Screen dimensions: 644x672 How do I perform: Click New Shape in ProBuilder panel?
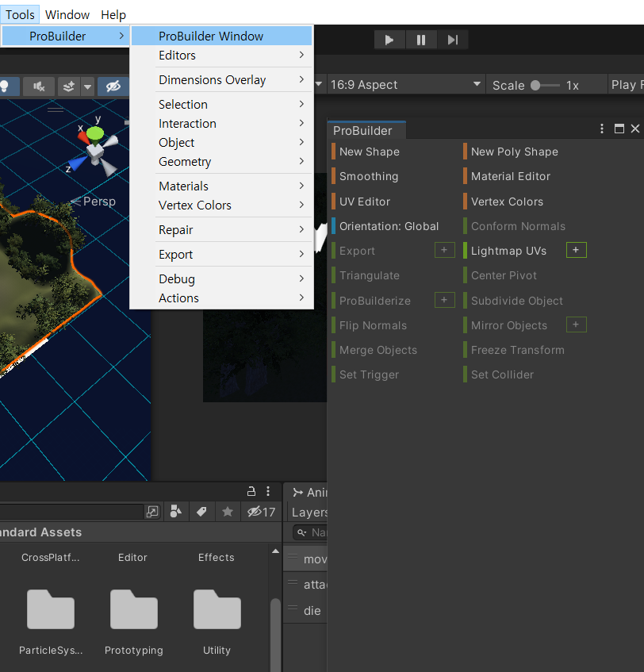(370, 152)
